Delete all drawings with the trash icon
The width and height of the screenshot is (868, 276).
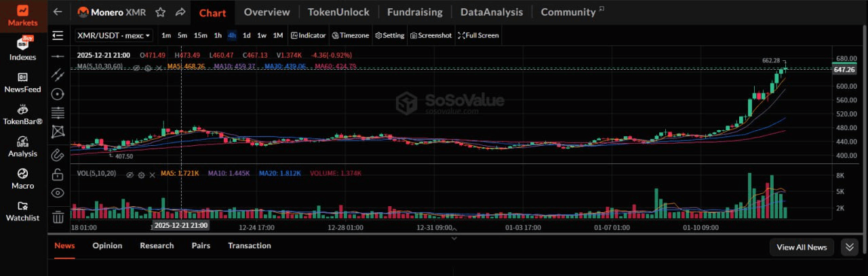tap(58, 217)
